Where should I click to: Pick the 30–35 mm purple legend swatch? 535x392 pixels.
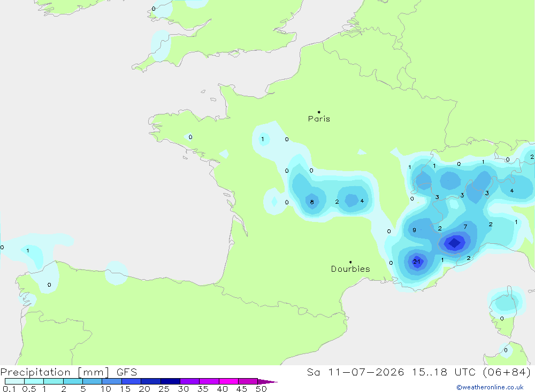pos(190,381)
